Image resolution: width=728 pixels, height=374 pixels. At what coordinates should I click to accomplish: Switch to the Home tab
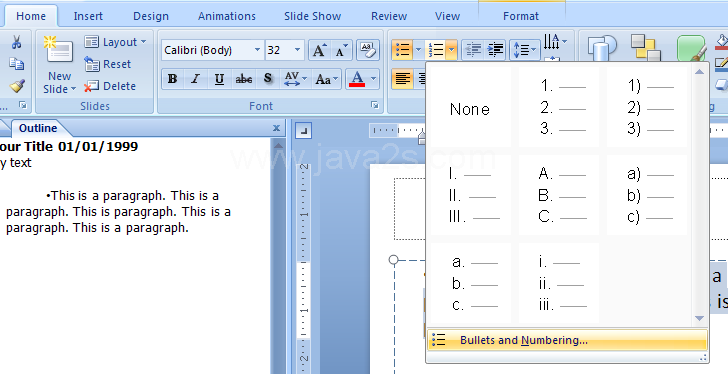click(x=31, y=16)
